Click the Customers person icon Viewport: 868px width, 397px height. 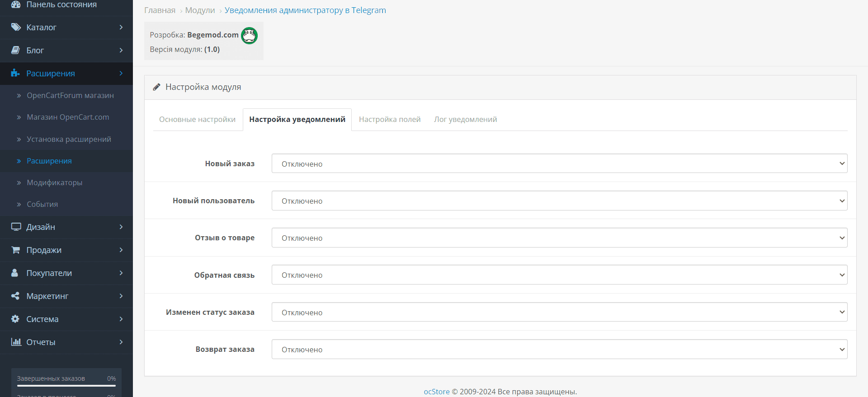15,273
